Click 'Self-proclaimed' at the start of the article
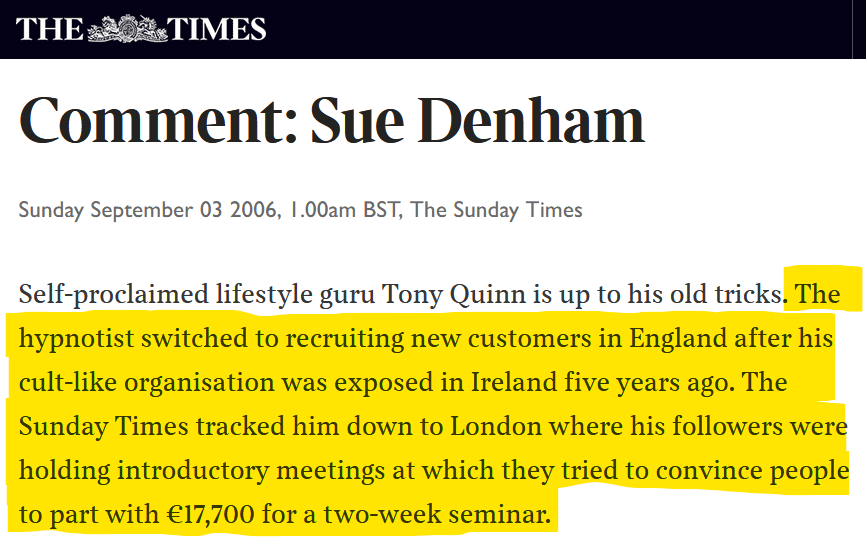Screen dimensions: 866x551 click(x=114, y=294)
